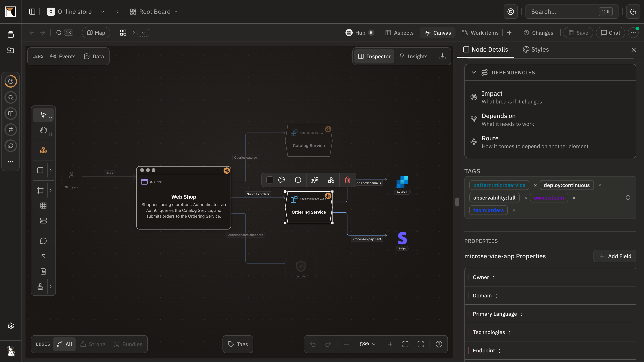Open settings gear in left sidebar
Image resolution: width=644 pixels, height=362 pixels.
11,326
